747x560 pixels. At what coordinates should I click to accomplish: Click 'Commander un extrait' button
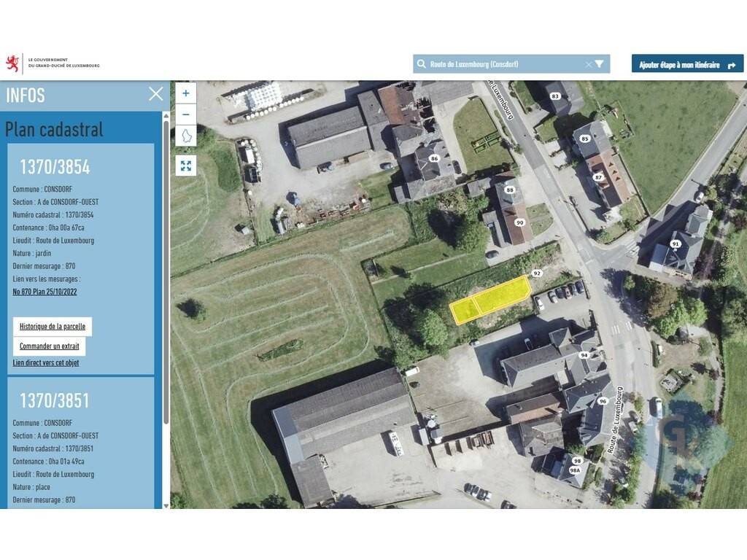point(49,346)
